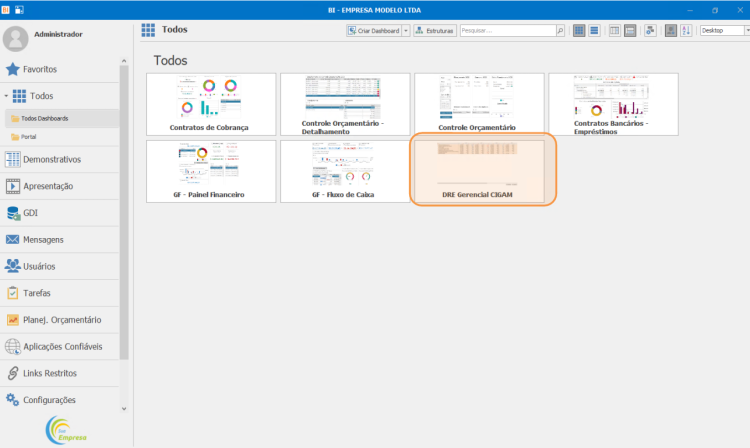Image resolution: width=750 pixels, height=448 pixels.
Task: Minimize the BI window
Action: [x=690, y=10]
